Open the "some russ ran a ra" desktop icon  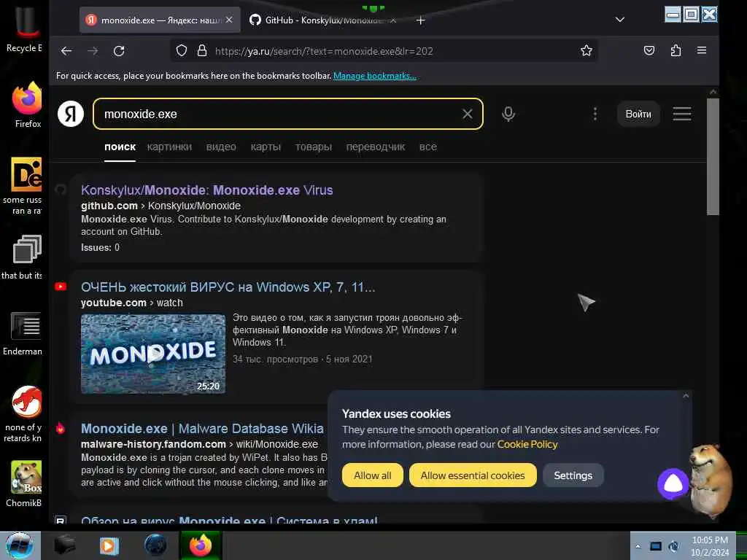coord(24,186)
